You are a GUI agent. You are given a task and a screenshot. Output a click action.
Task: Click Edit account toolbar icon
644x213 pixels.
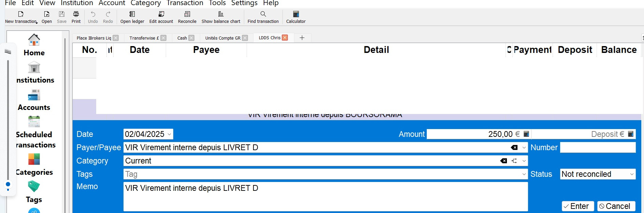coord(161,14)
